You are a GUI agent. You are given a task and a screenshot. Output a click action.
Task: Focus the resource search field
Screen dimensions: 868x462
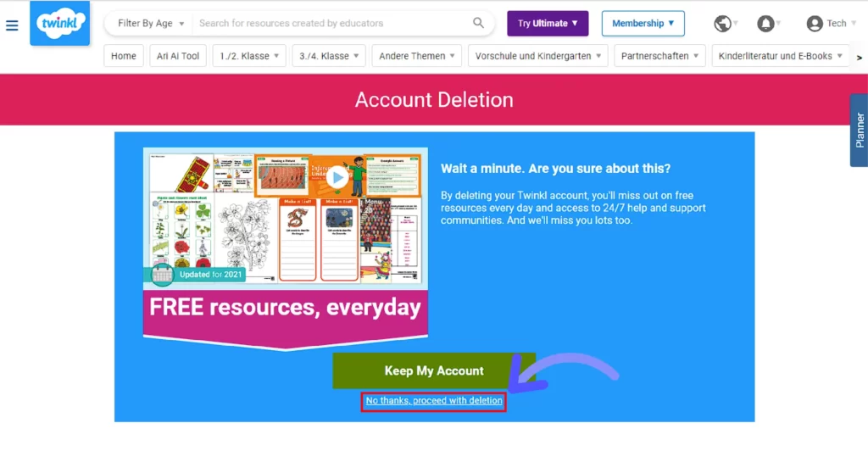332,23
